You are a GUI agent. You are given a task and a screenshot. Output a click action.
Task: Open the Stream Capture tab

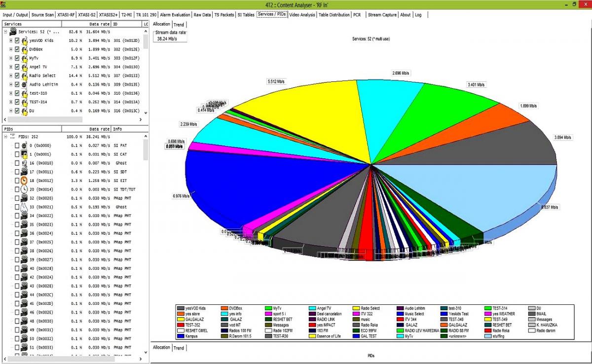click(382, 15)
